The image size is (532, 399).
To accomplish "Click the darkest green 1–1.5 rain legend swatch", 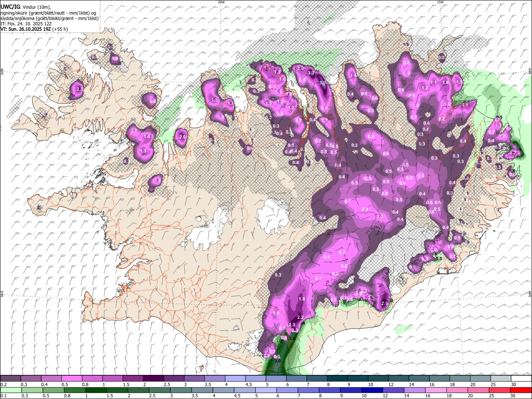I will [x=96, y=390].
